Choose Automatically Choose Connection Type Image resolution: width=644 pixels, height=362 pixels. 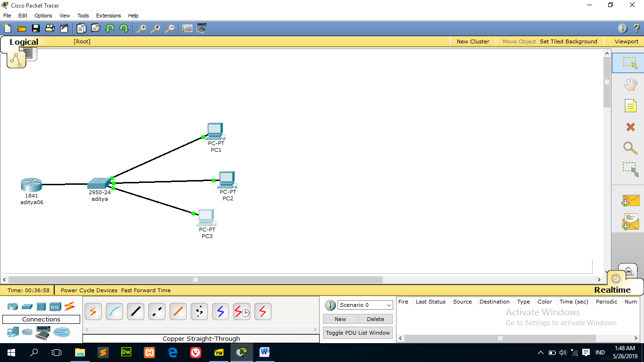pyautogui.click(x=93, y=312)
